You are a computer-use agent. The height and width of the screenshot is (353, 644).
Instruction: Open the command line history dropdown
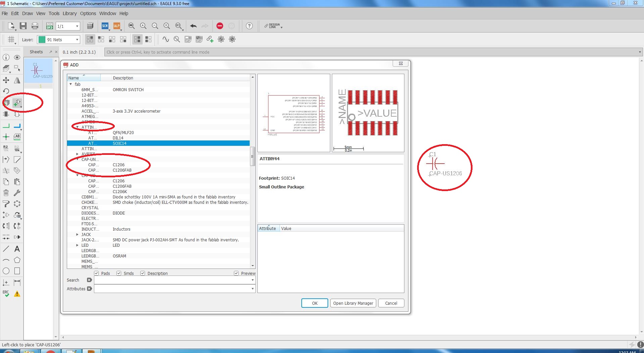tap(640, 52)
